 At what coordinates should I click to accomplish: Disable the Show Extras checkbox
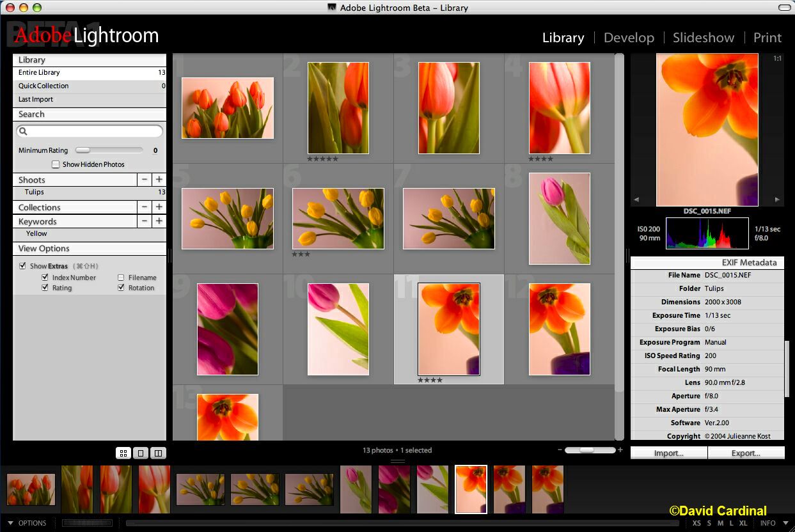coord(23,266)
